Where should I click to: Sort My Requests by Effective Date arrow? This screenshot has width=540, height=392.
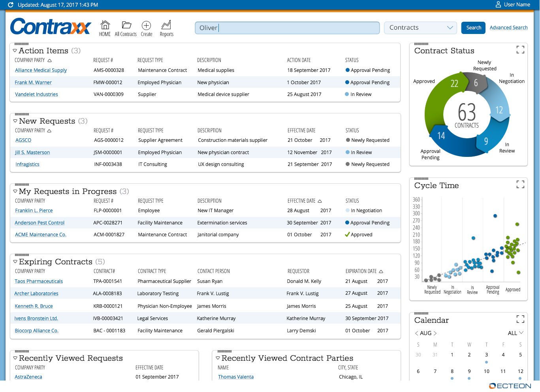point(320,201)
